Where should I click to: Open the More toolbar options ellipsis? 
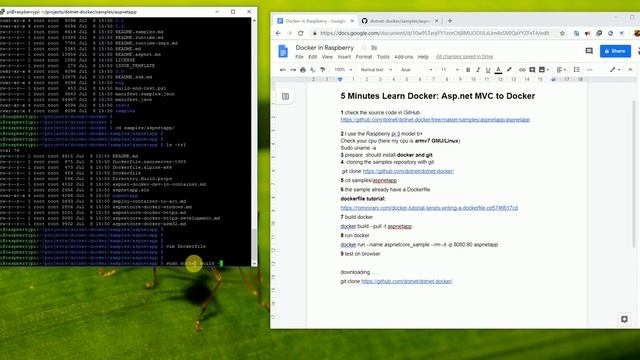589,70
